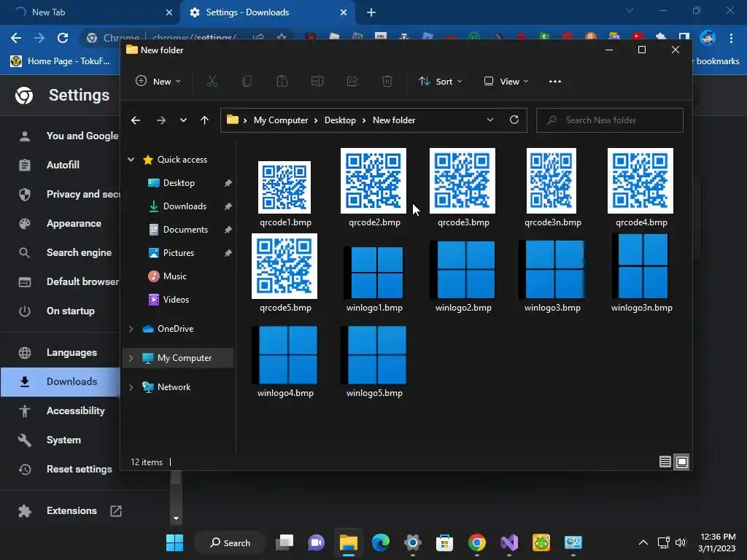Expand the address bar history dropdown
This screenshot has width=747, height=560.
point(490,120)
